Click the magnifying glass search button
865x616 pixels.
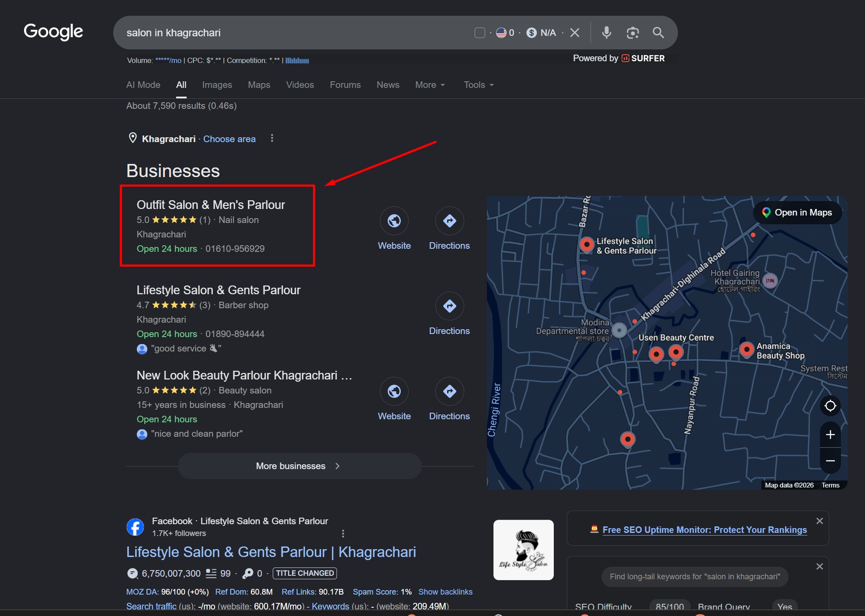(x=658, y=33)
